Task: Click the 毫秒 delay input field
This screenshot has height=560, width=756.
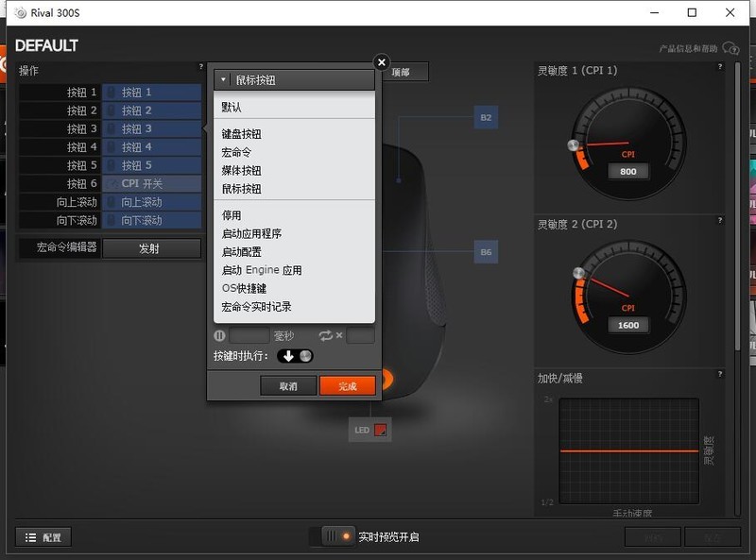Action: coord(248,336)
